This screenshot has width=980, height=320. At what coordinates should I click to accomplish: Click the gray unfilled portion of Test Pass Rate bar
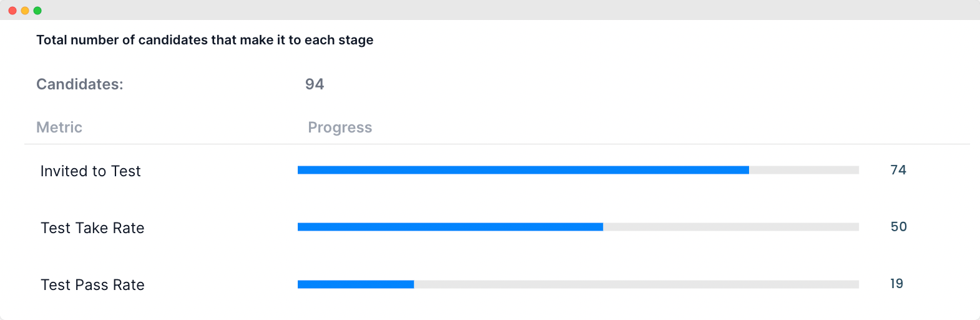pos(636,284)
